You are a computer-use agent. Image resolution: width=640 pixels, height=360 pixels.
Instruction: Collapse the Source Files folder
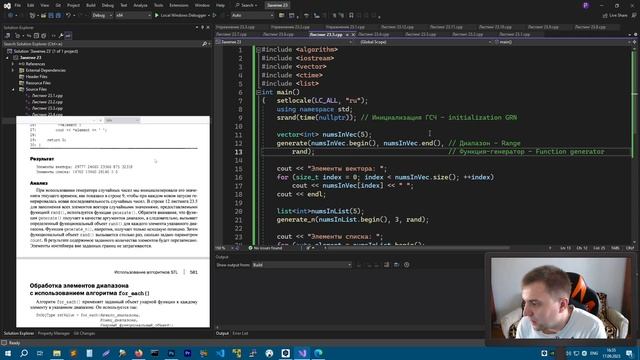point(13,89)
